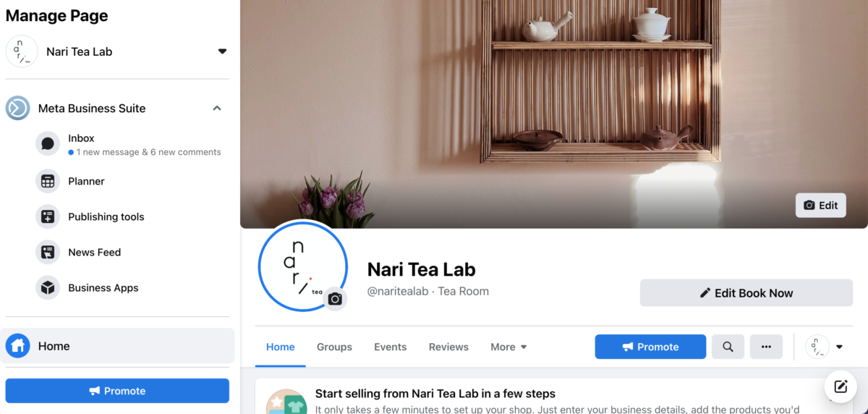Open the News Feed icon
868x414 pixels.
point(48,253)
